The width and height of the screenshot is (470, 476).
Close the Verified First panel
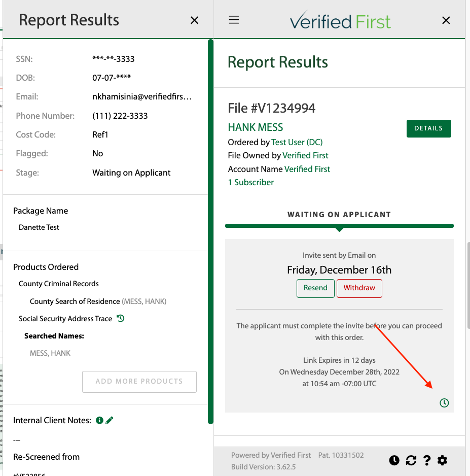[446, 20]
